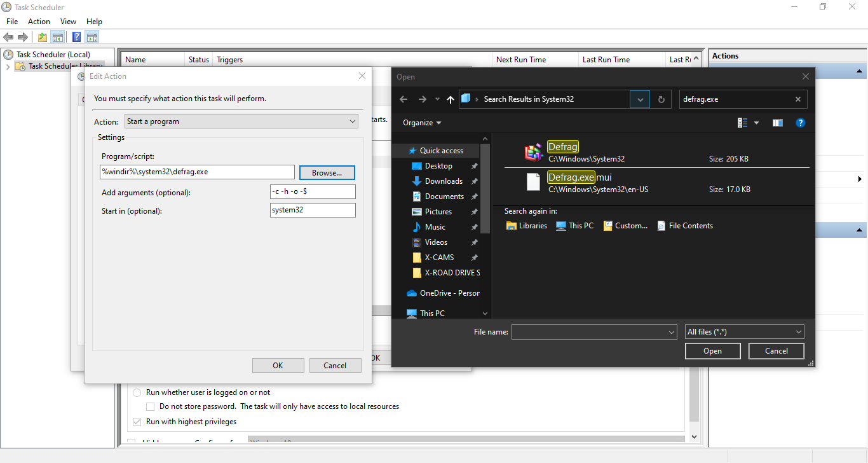Open the Task Scheduler Help icon
The width and height of the screenshot is (868, 463).
76,36
